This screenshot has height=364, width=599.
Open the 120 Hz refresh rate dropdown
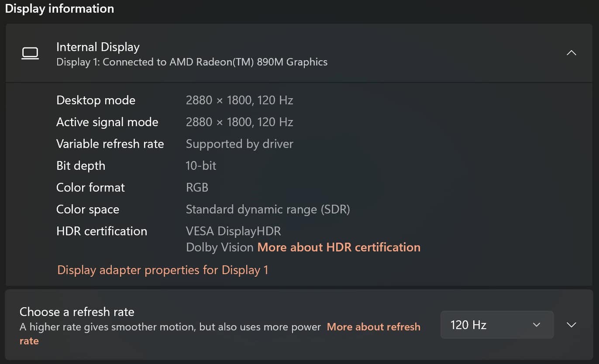(497, 325)
